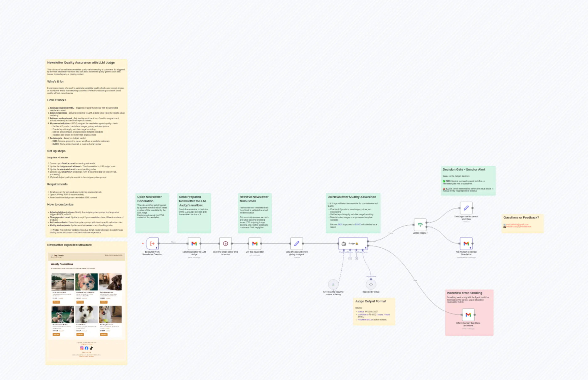
Task: Select the Simplify output before giving to Agent node
Action: 297,244
